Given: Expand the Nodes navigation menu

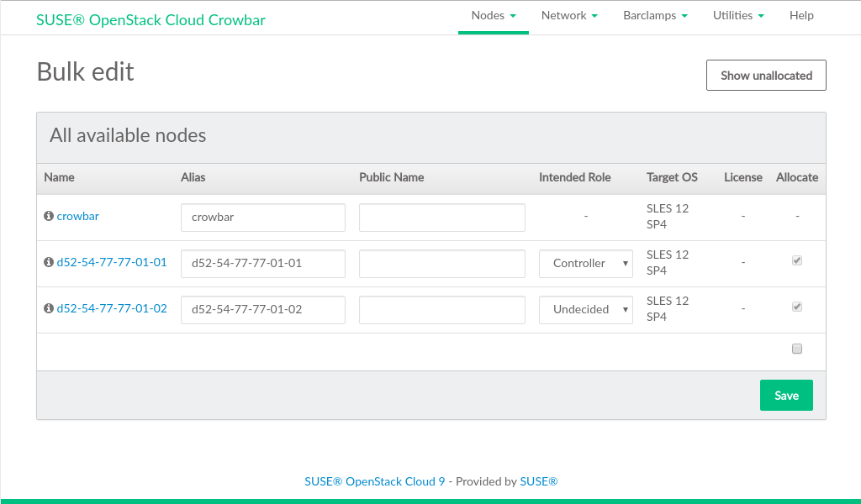Looking at the screenshot, I should [493, 16].
